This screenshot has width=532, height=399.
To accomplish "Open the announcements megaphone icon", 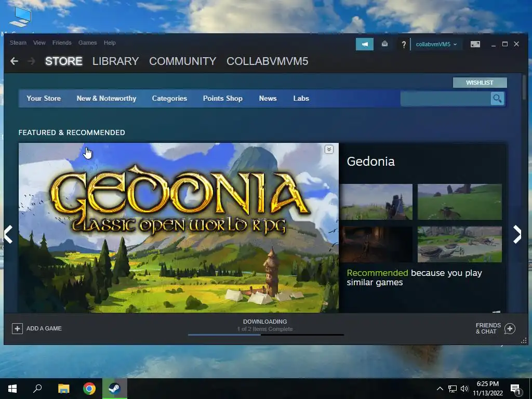I will click(x=364, y=44).
